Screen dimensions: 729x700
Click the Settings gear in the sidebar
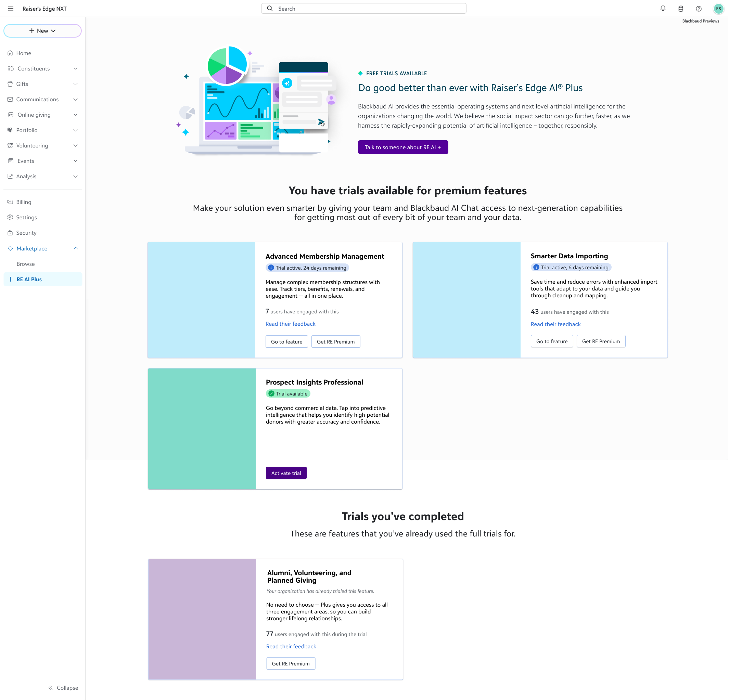click(x=10, y=218)
